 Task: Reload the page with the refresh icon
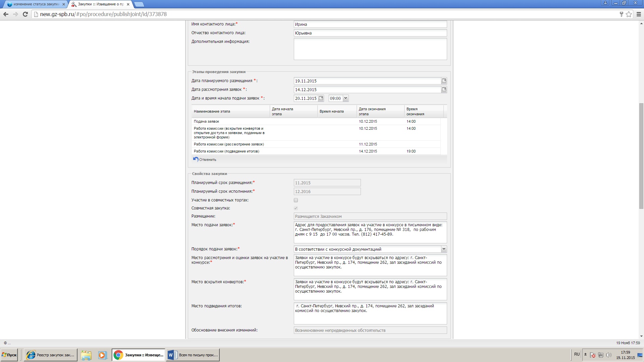(25, 14)
